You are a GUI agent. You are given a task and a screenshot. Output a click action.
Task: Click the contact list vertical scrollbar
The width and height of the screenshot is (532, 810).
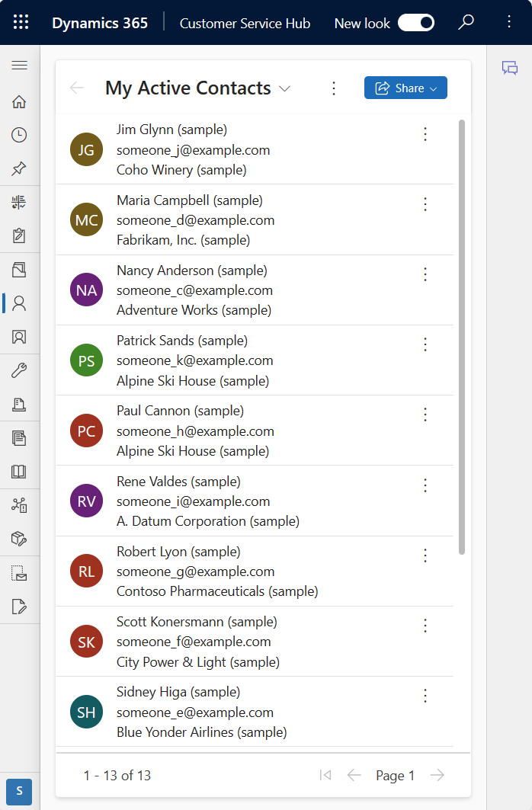pyautogui.click(x=462, y=337)
